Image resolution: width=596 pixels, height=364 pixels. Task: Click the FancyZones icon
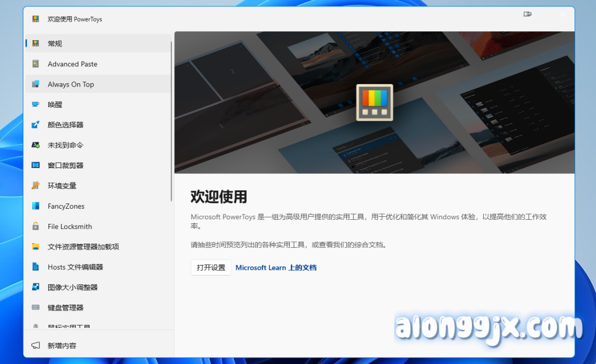click(36, 206)
